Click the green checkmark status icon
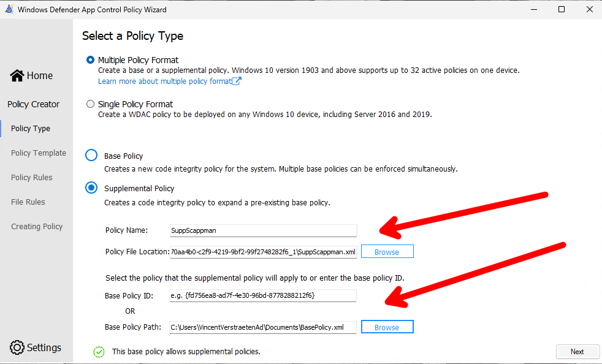The image size is (602, 364). [99, 352]
